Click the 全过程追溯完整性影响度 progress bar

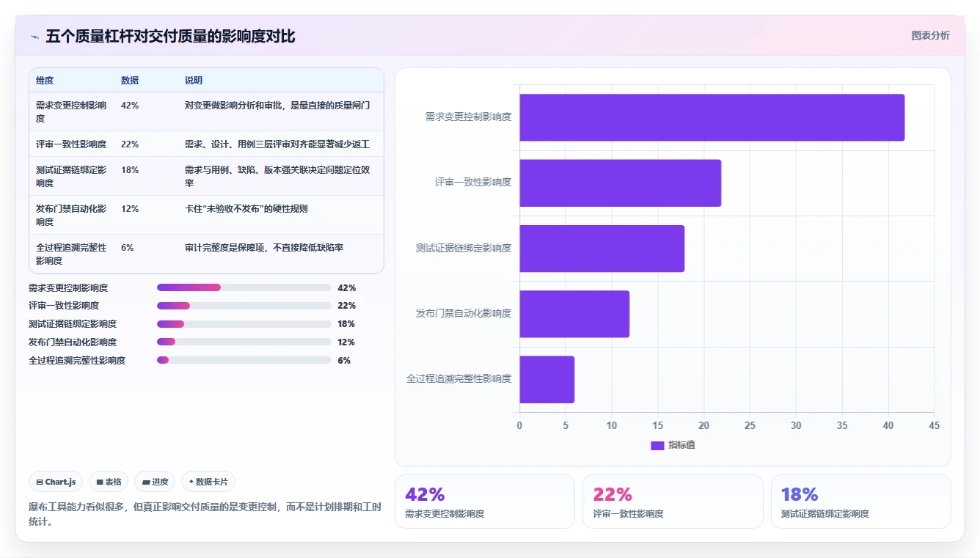pyautogui.click(x=244, y=360)
